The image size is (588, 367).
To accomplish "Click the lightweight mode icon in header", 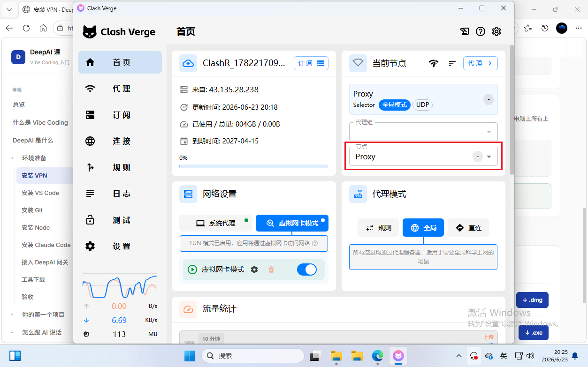I will (x=464, y=31).
